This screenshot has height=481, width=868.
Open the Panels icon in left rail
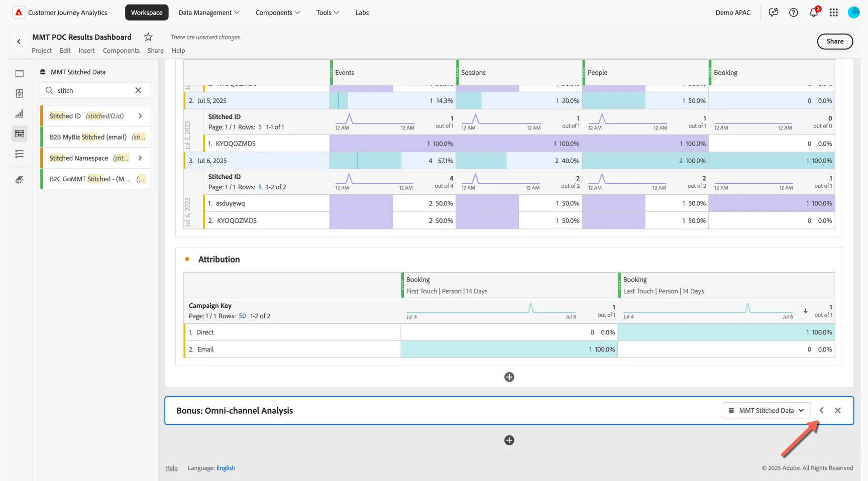[x=20, y=73]
